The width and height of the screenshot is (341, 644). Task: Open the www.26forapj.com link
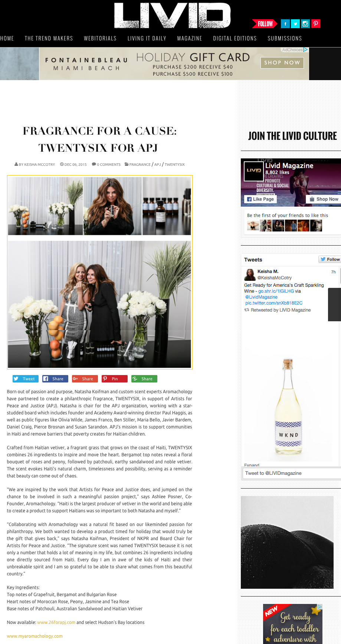[56, 622]
